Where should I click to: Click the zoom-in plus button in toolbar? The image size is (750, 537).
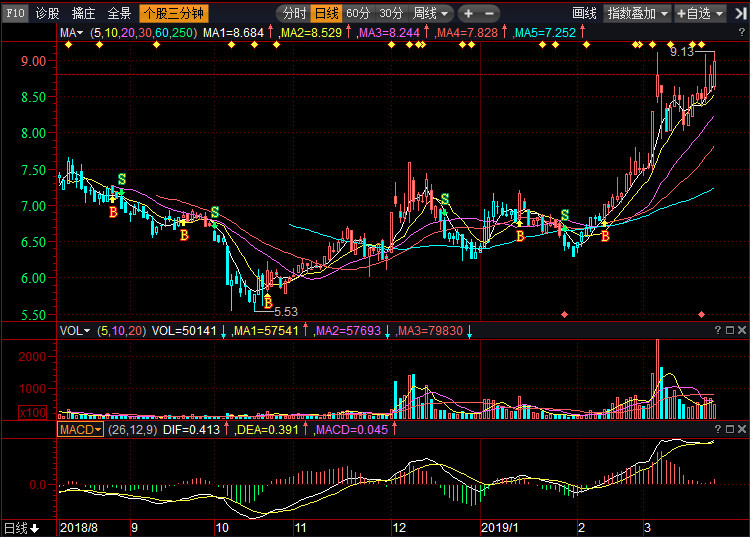click(x=470, y=14)
